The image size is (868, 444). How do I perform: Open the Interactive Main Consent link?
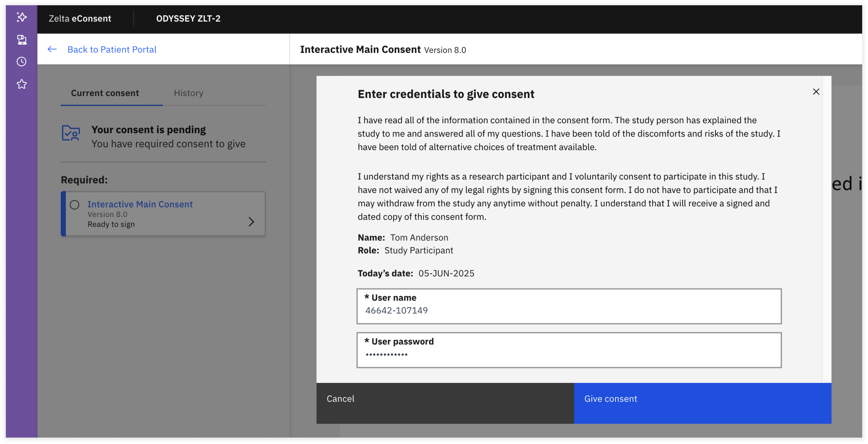coord(140,204)
